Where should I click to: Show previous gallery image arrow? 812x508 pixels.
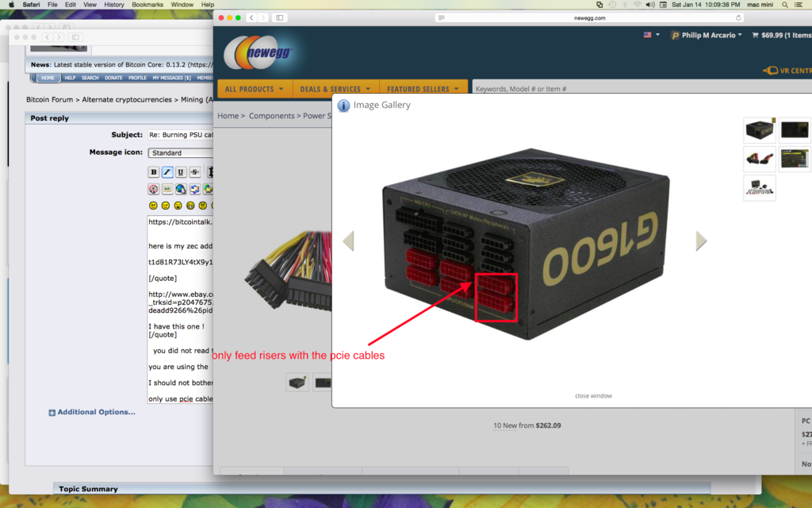349,241
